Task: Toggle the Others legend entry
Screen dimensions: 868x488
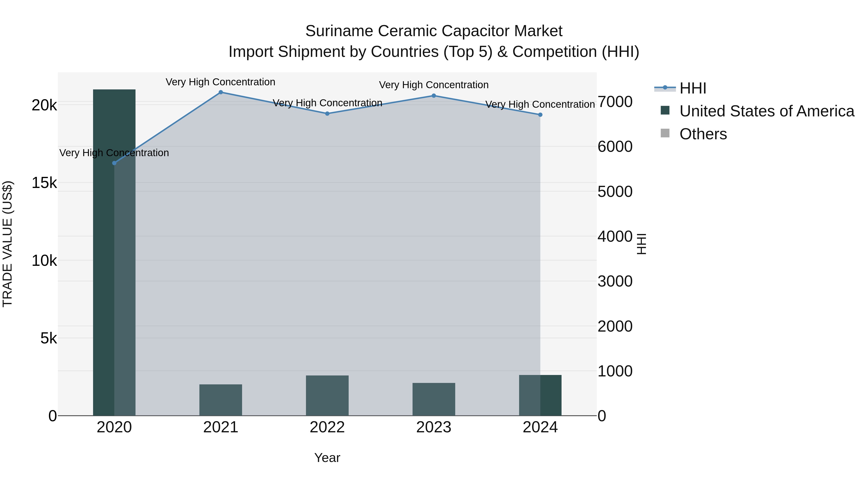Action: point(693,134)
